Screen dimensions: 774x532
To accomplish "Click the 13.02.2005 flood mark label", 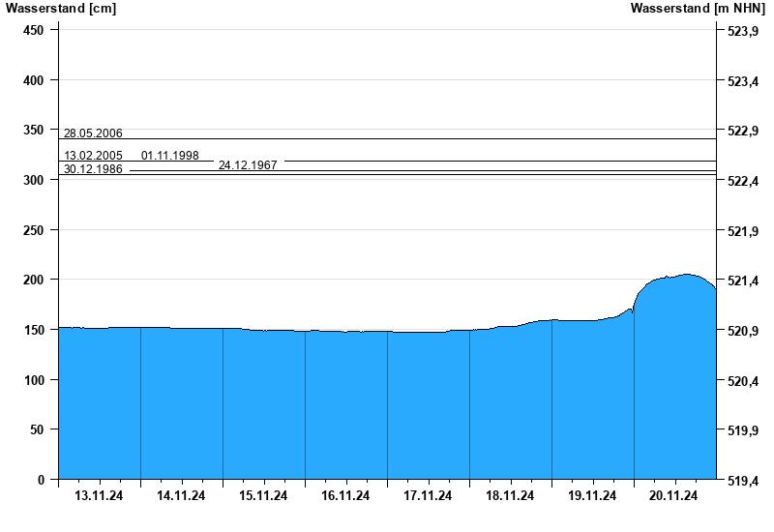I will click(x=93, y=156).
